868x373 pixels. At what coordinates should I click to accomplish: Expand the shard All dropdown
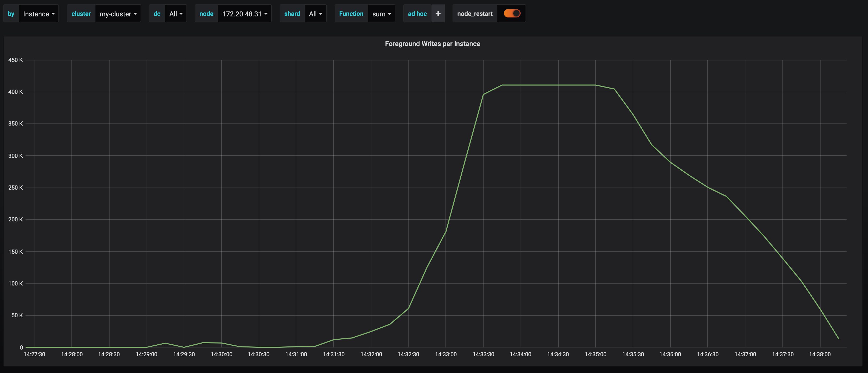315,14
